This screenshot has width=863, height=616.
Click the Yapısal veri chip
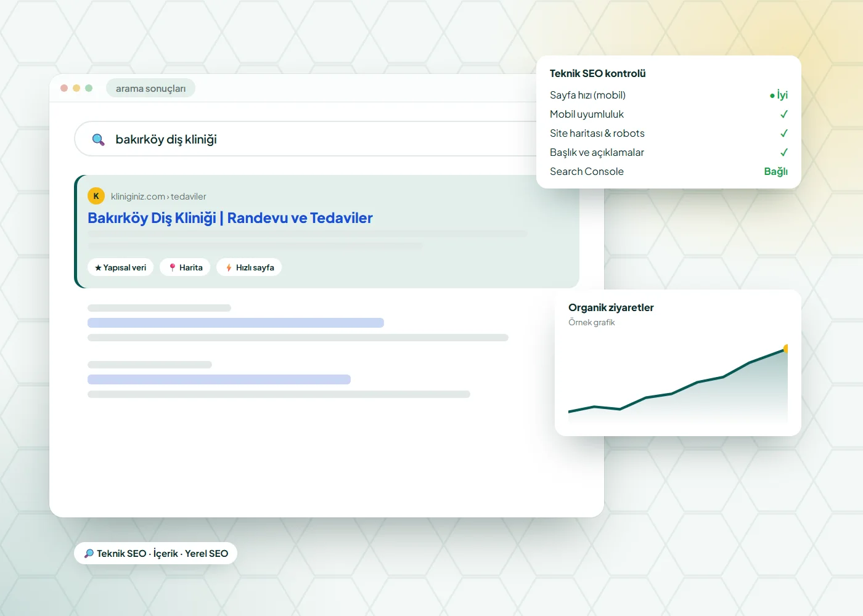click(120, 267)
